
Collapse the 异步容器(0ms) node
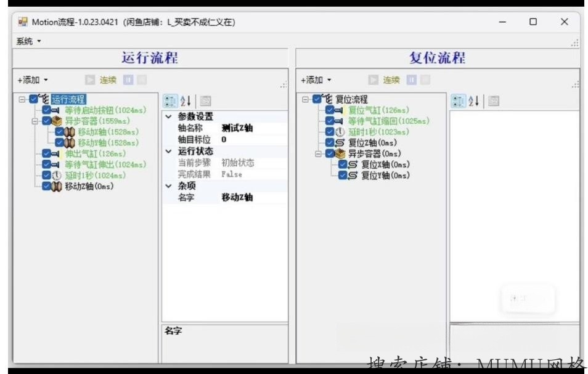click(319, 153)
